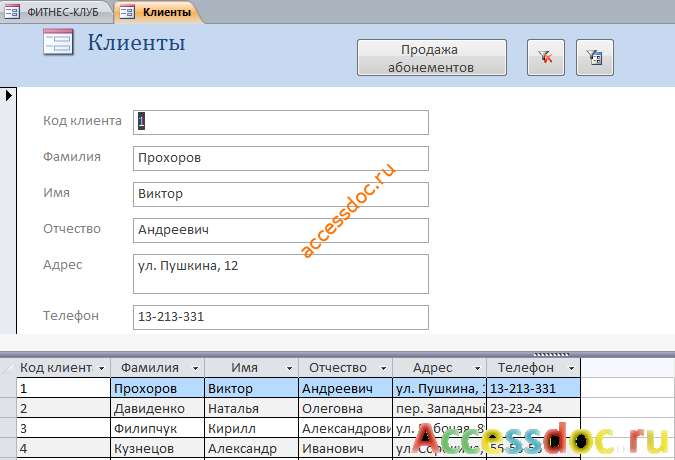
Task: Click the Фамилия field containing Прохоров
Action: pos(281,158)
